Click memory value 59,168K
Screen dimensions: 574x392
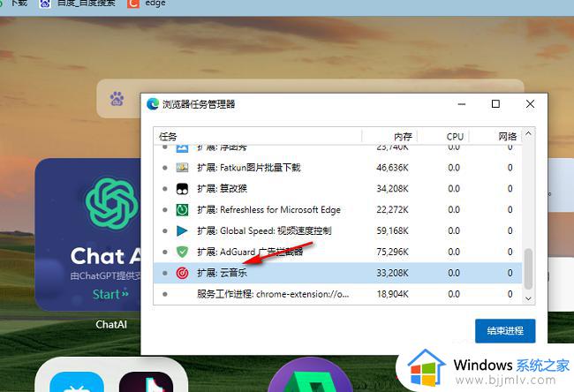pos(392,231)
